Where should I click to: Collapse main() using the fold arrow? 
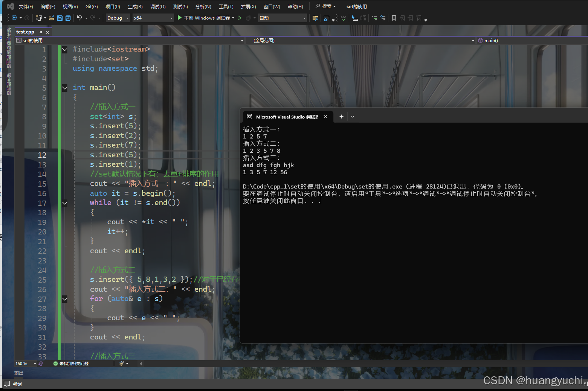64,88
